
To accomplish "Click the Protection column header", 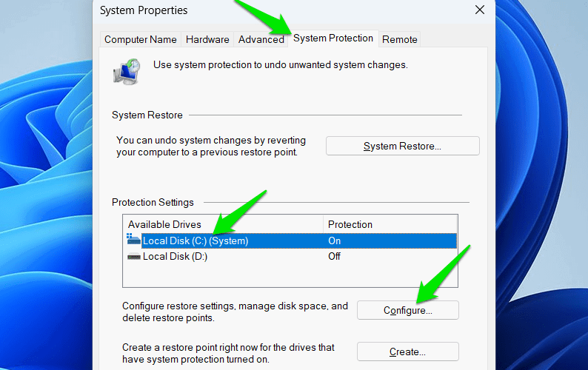I will coord(350,224).
